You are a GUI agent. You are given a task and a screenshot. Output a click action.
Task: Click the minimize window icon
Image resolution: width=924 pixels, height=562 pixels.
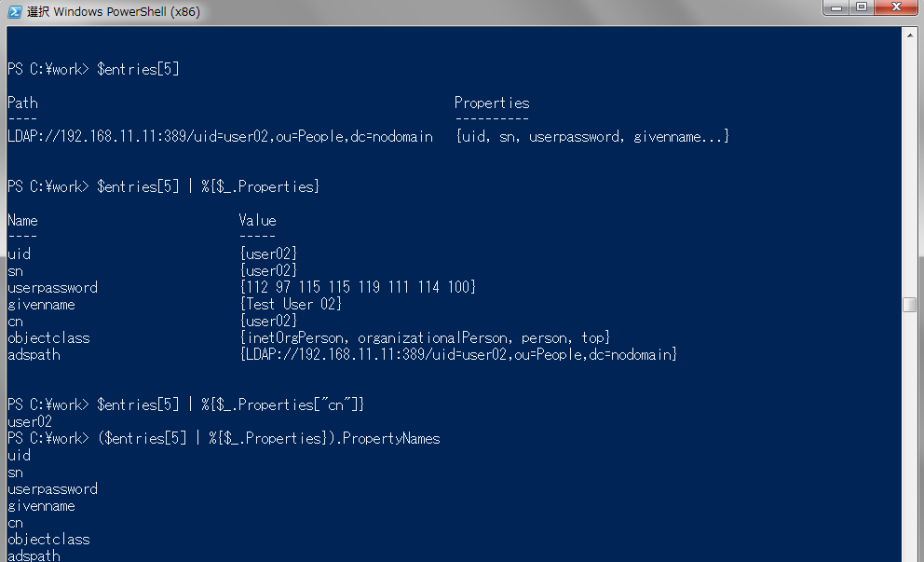click(x=836, y=8)
